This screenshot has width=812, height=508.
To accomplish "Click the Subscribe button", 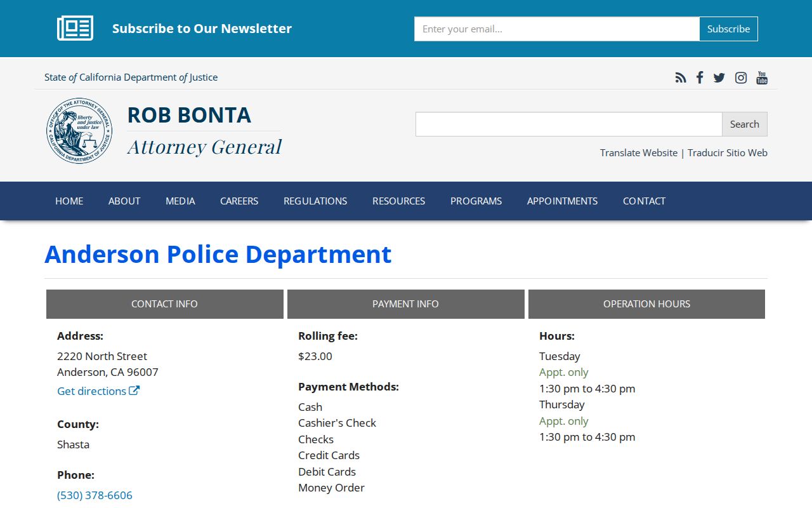I will pos(728,29).
